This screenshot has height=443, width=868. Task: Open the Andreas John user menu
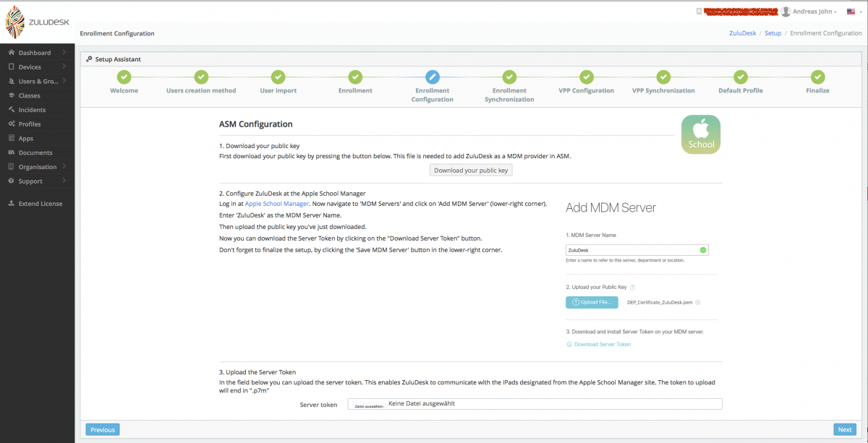pyautogui.click(x=809, y=12)
